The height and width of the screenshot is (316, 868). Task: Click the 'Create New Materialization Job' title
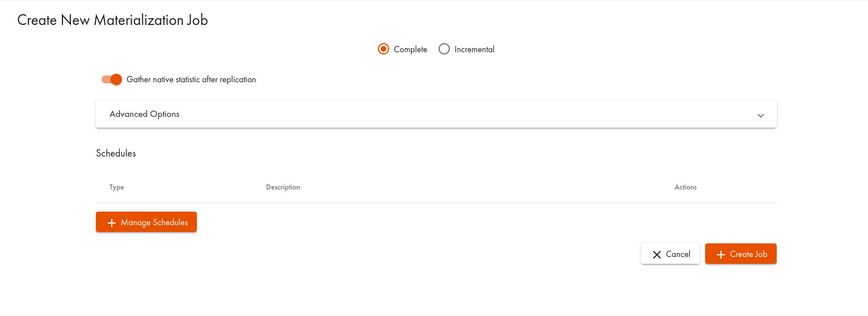click(x=112, y=20)
